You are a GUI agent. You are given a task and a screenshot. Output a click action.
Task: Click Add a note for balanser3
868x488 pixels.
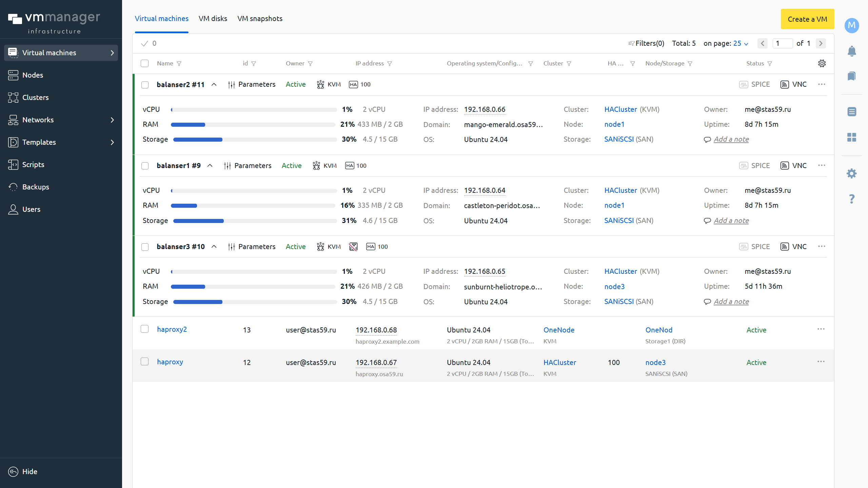click(x=731, y=302)
